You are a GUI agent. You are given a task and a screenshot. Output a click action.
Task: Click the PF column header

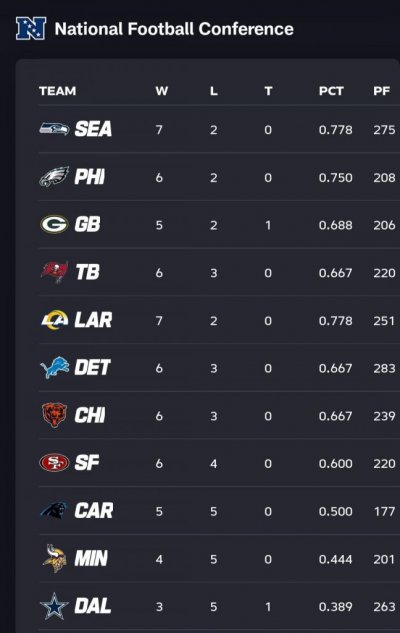381,91
